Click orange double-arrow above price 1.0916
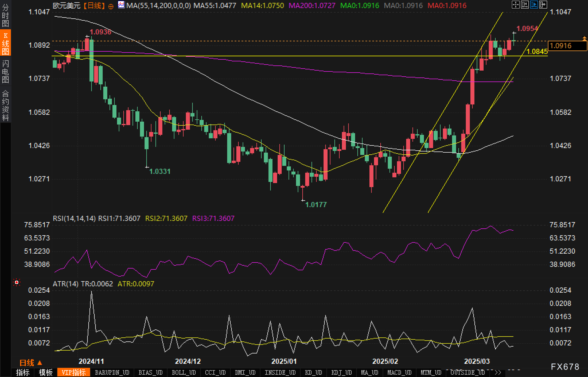 click(x=584, y=38)
